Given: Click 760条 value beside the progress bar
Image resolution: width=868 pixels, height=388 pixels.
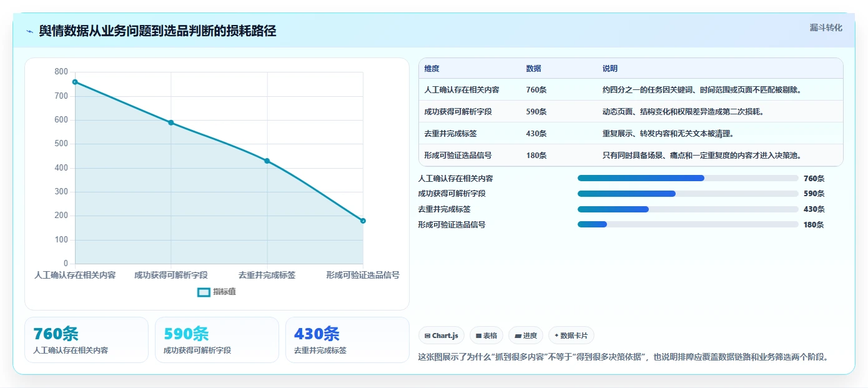Looking at the screenshot, I should [x=814, y=179].
